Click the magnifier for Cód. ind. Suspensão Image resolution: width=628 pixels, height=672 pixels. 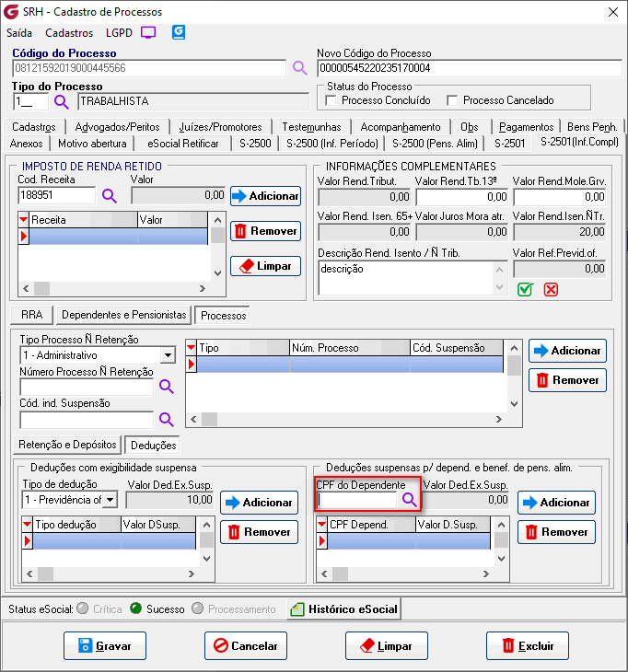point(167,420)
